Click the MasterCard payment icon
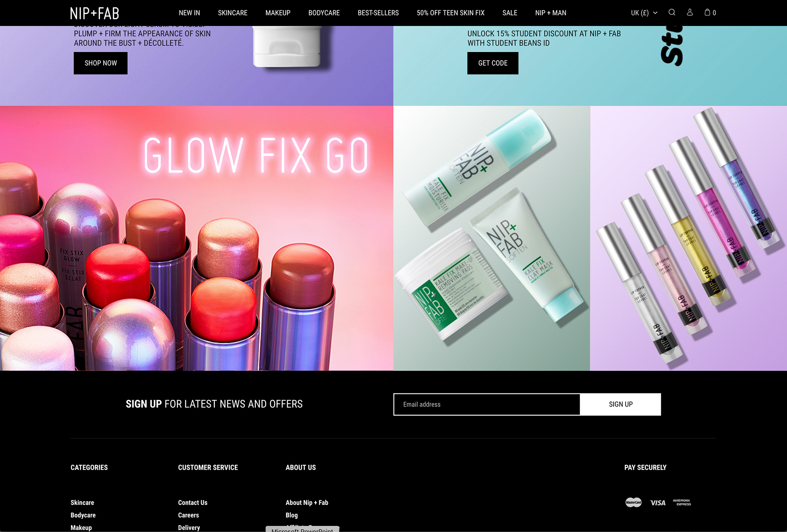The width and height of the screenshot is (787, 532). [x=633, y=502]
